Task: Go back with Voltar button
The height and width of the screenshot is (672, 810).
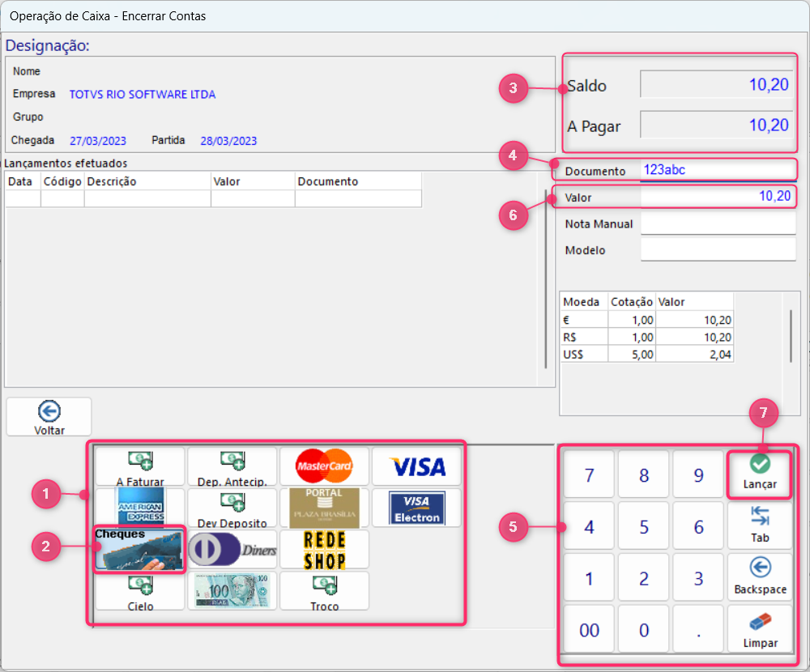Action: (49, 417)
